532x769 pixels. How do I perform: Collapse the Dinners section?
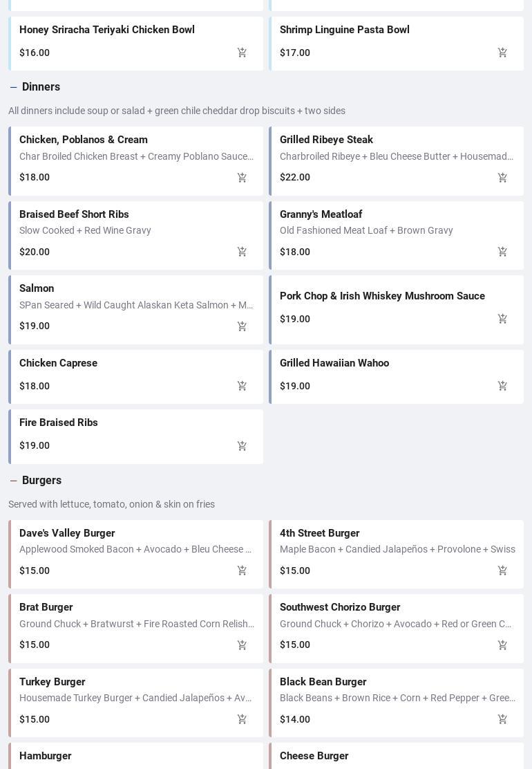tap(14, 87)
